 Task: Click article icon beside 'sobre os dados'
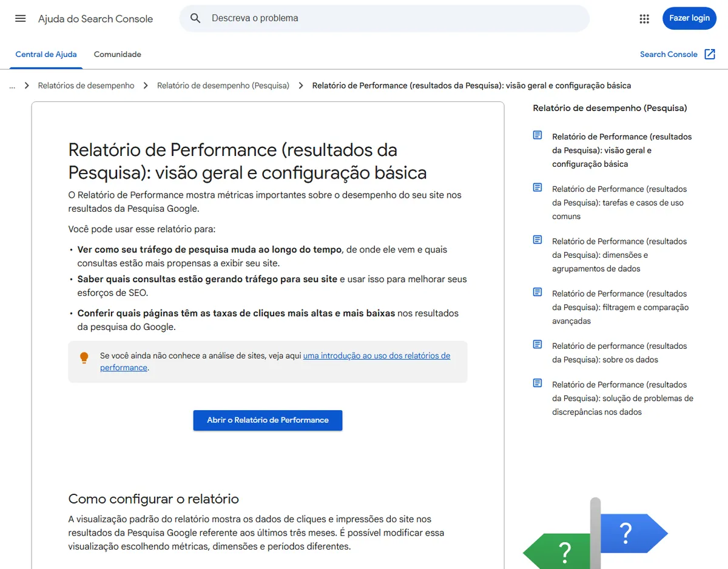(538, 344)
